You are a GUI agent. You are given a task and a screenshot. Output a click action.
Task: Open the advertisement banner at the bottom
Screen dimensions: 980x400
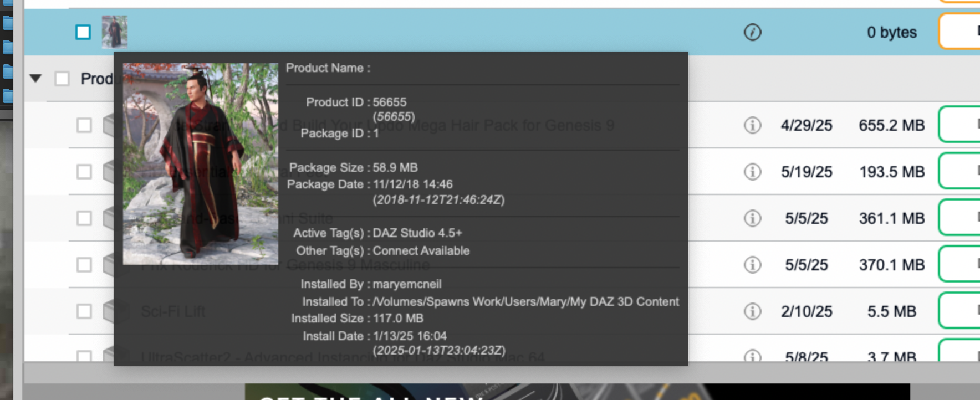tap(577, 392)
